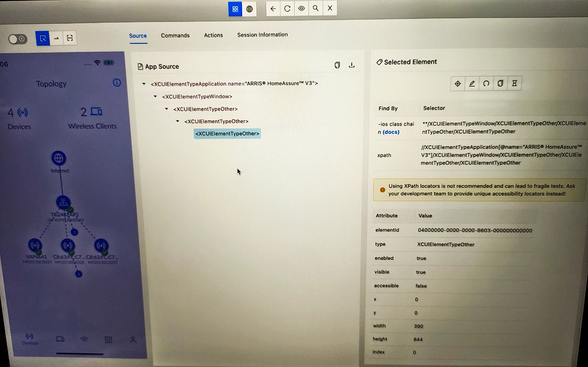Click the Send Keys pencil icon
This screenshot has width=588, height=367.
click(x=472, y=84)
